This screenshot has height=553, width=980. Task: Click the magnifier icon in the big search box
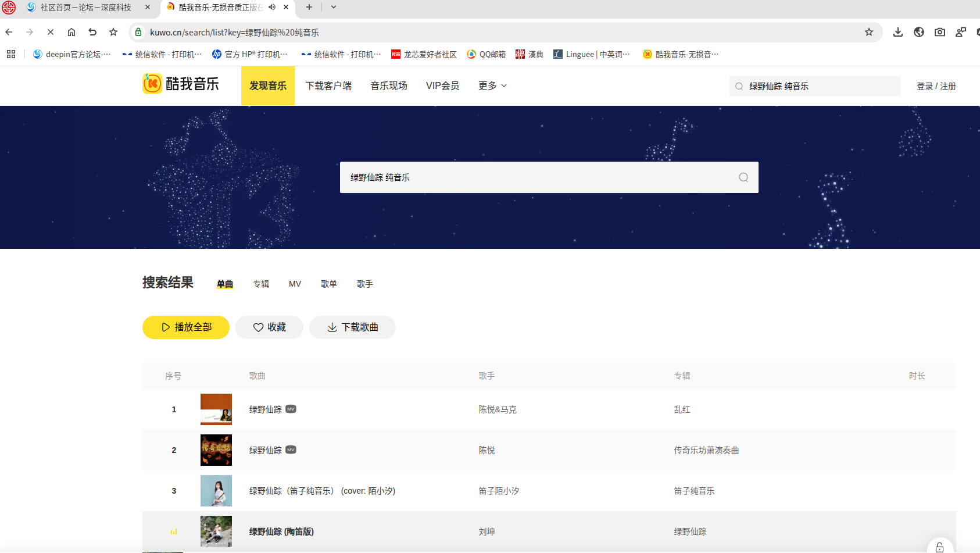[x=743, y=177]
